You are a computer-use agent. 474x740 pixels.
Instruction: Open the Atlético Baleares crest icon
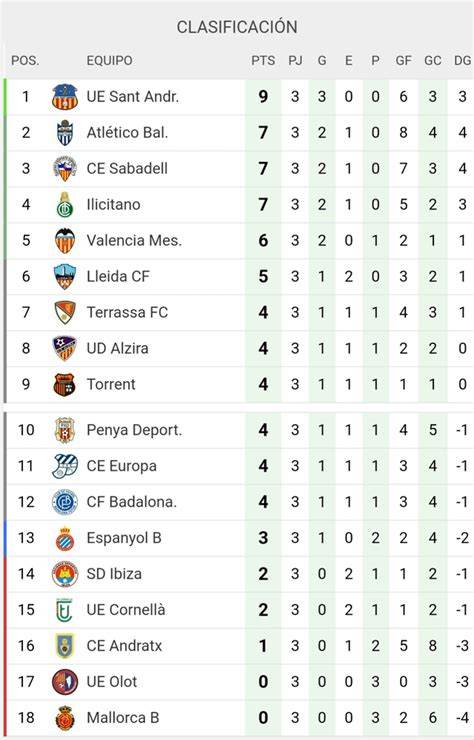click(65, 133)
